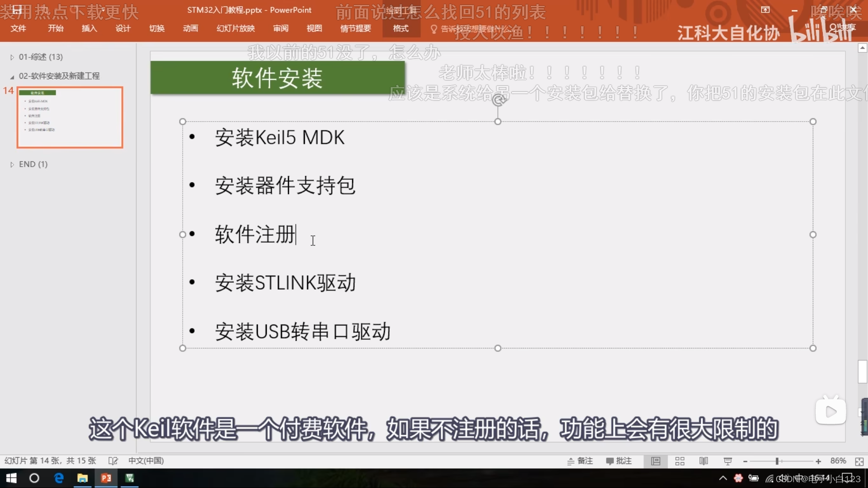Start slide show from status bar icon
The height and width of the screenshot is (488, 868).
(727, 461)
